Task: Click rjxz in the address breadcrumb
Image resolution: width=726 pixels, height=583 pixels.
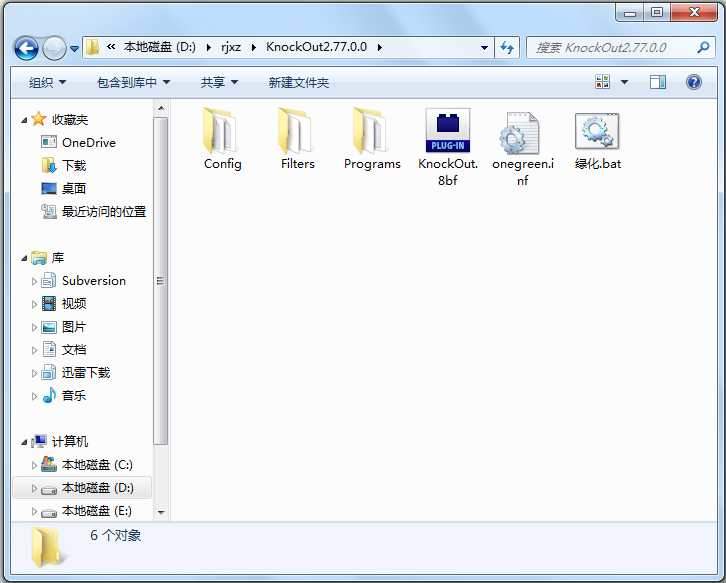Action: [x=231, y=47]
